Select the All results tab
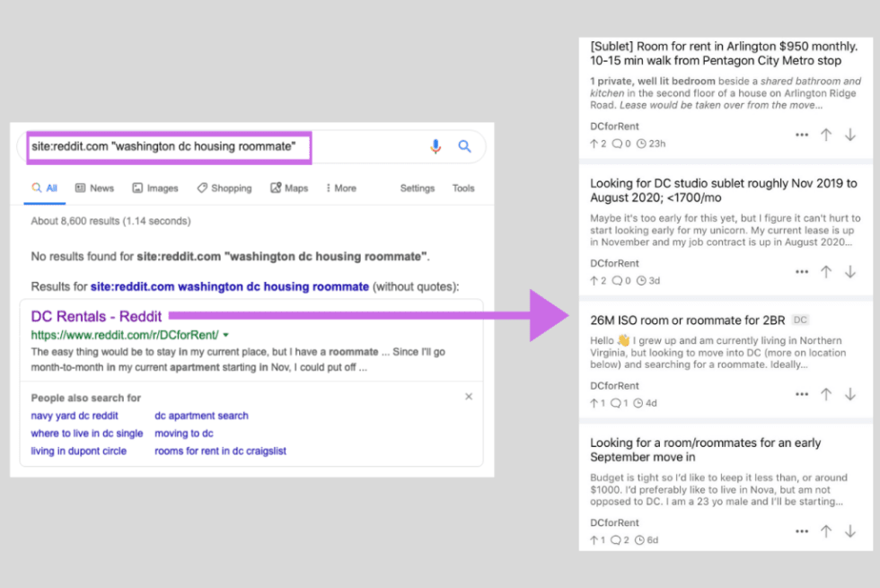This screenshot has height=588, width=880. (x=44, y=189)
